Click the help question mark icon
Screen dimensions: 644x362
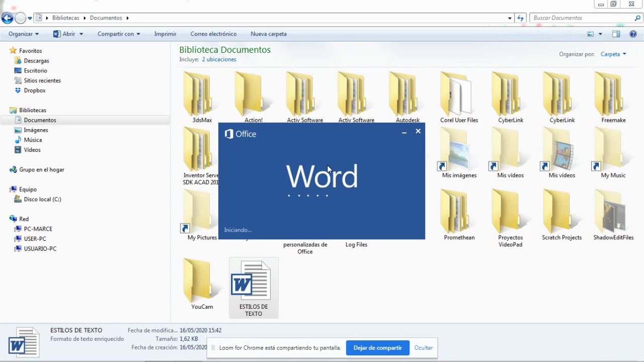click(x=633, y=34)
